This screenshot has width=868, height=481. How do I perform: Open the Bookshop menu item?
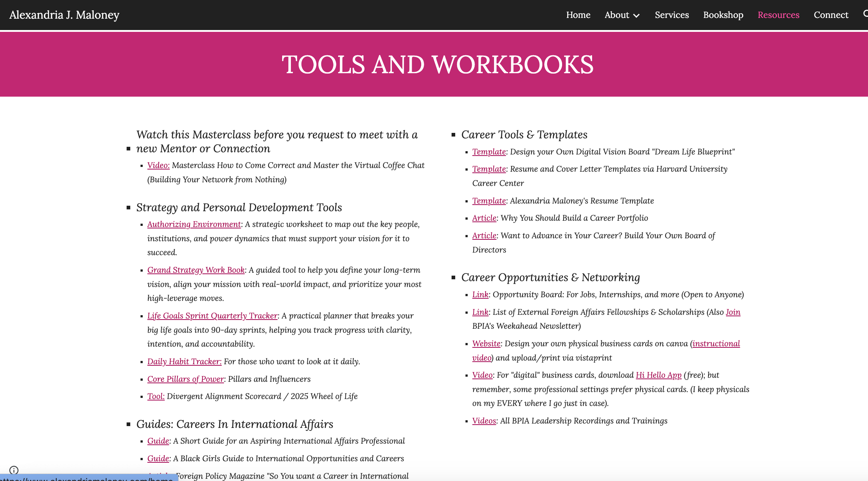[723, 15]
